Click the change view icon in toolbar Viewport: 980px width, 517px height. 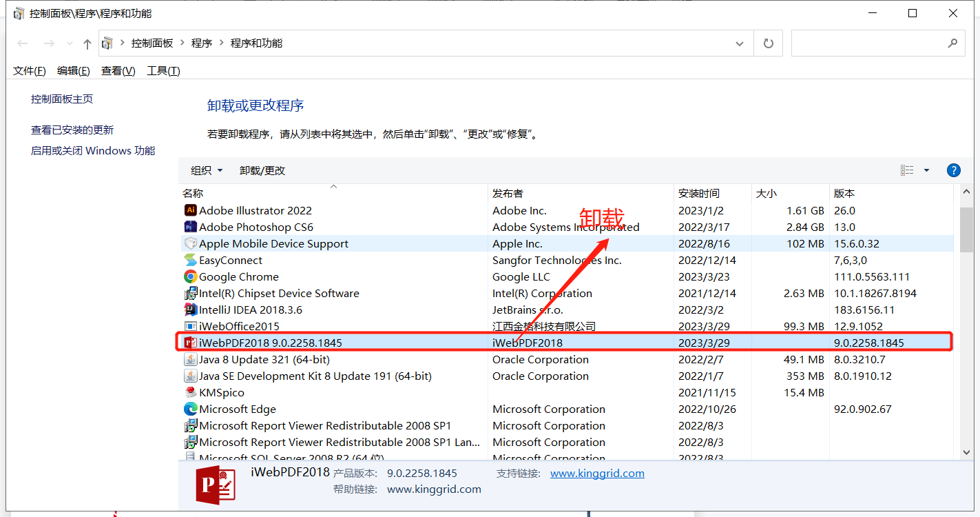click(907, 170)
